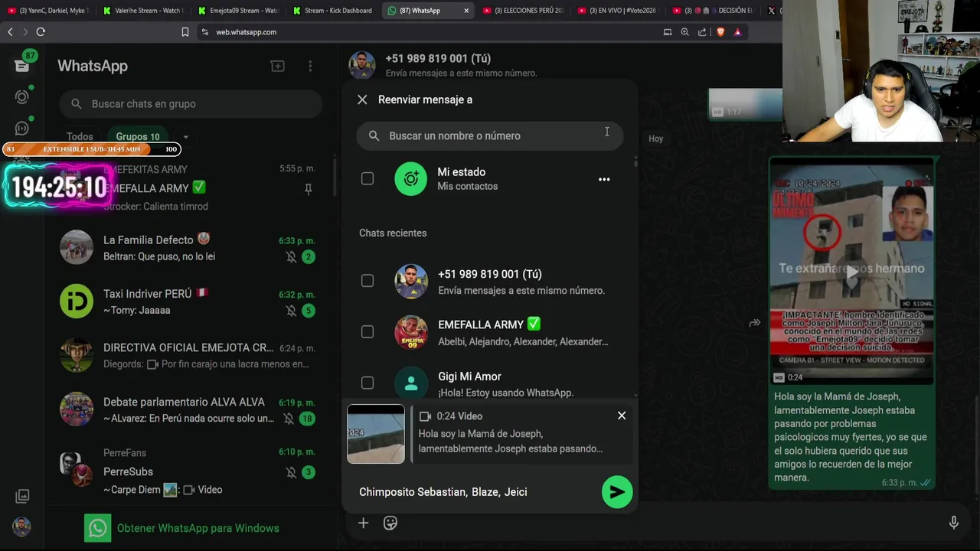Open the WhatsApp menu three-dot icon
Viewport: 980px width, 551px height.
coord(310,66)
